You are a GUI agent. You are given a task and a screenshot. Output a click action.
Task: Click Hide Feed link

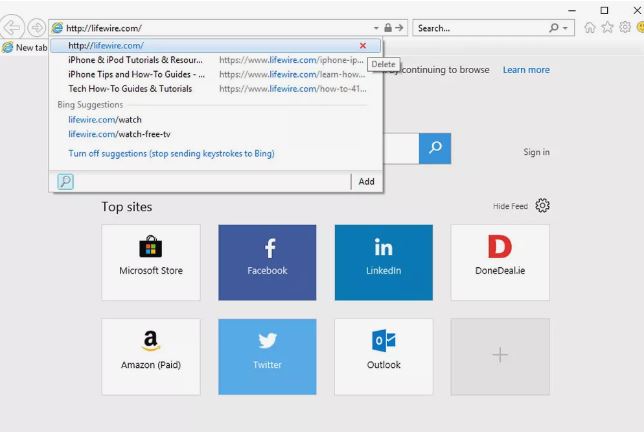tap(510, 206)
